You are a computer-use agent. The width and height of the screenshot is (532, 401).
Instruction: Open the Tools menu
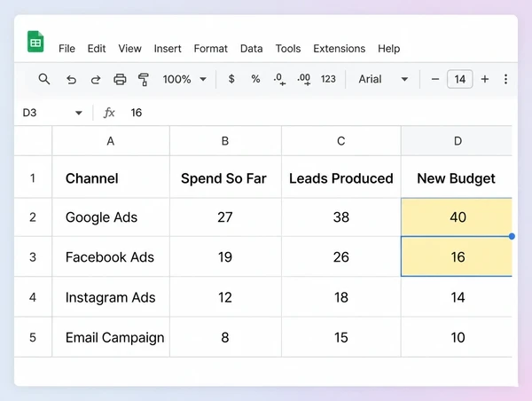click(288, 49)
